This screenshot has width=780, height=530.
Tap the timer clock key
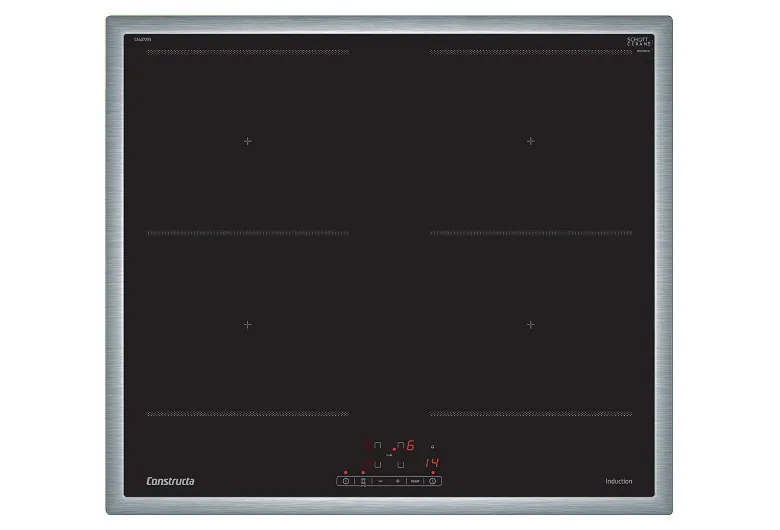pyautogui.click(x=432, y=481)
